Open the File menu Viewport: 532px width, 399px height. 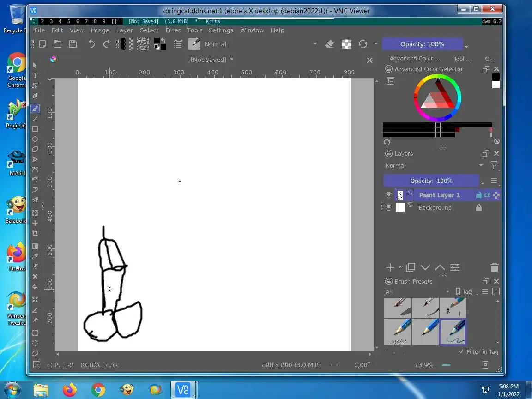40,30
